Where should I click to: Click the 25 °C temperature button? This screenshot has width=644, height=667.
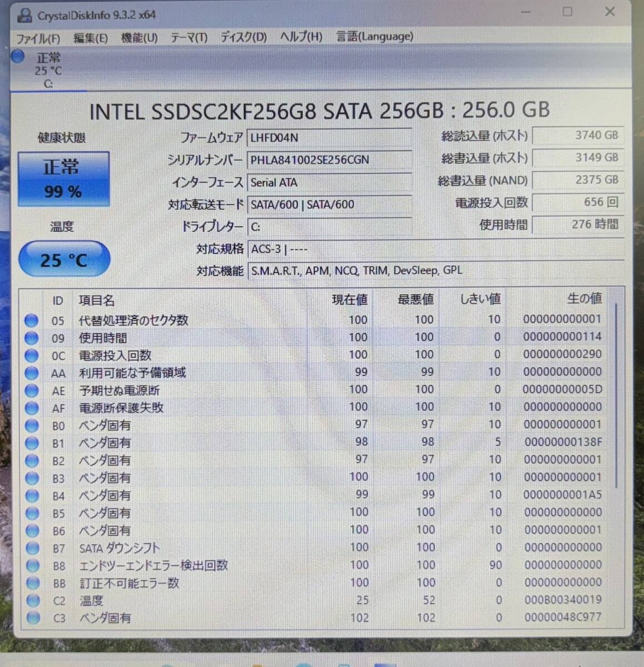(x=64, y=259)
